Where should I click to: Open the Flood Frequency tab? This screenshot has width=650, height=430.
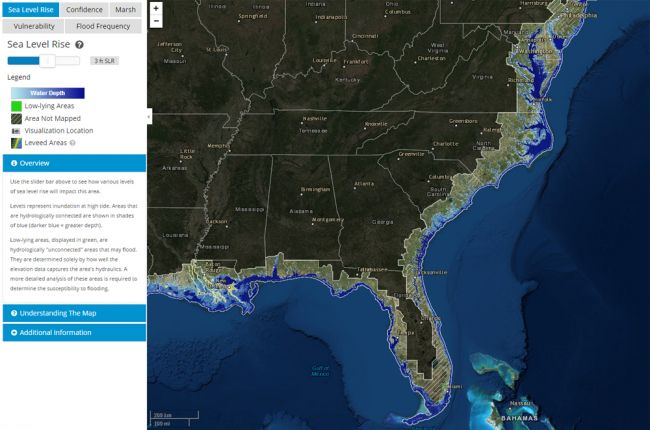pyautogui.click(x=105, y=26)
